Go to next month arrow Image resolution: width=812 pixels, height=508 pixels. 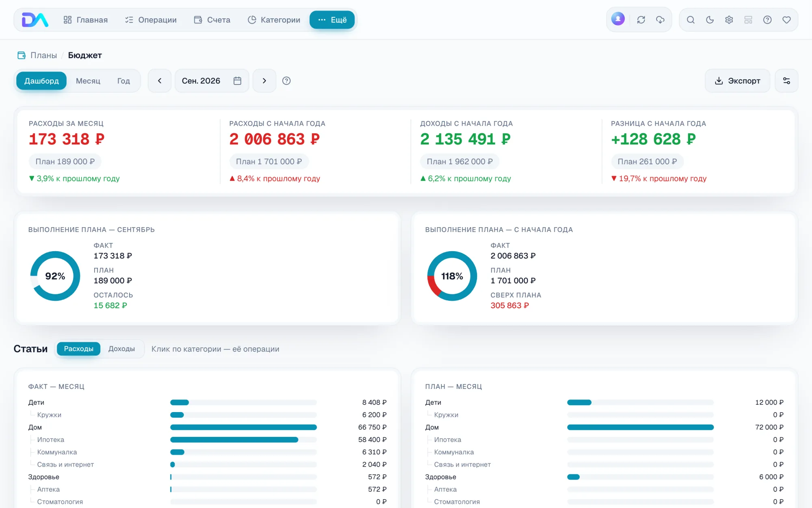264,81
